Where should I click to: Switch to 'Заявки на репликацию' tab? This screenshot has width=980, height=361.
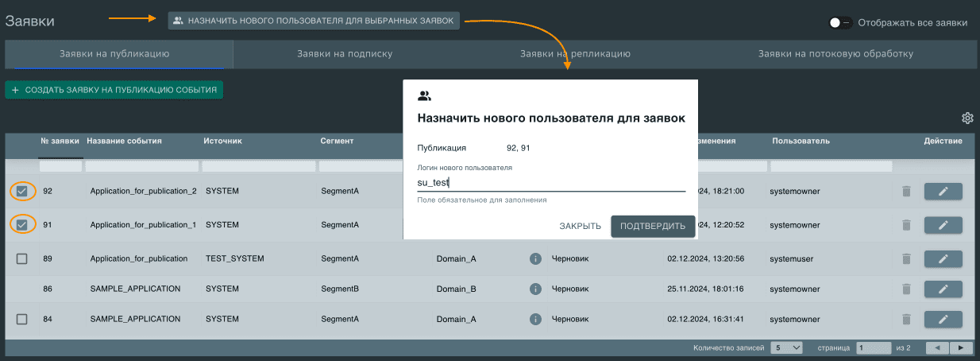coord(575,54)
